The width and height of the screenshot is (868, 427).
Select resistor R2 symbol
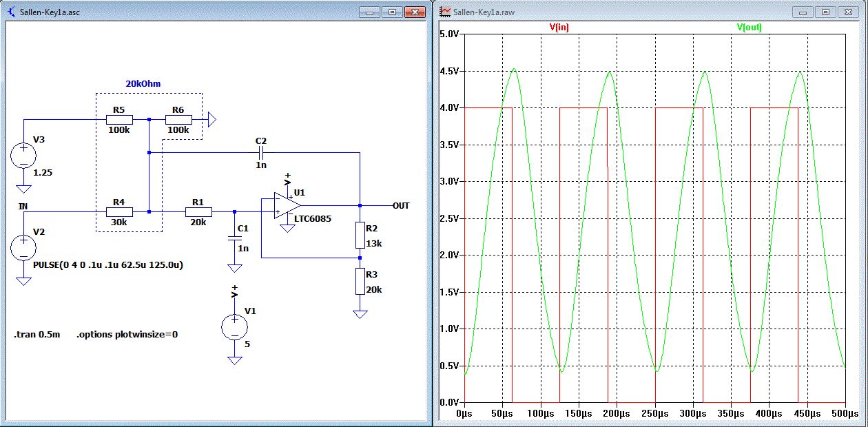tap(360, 235)
